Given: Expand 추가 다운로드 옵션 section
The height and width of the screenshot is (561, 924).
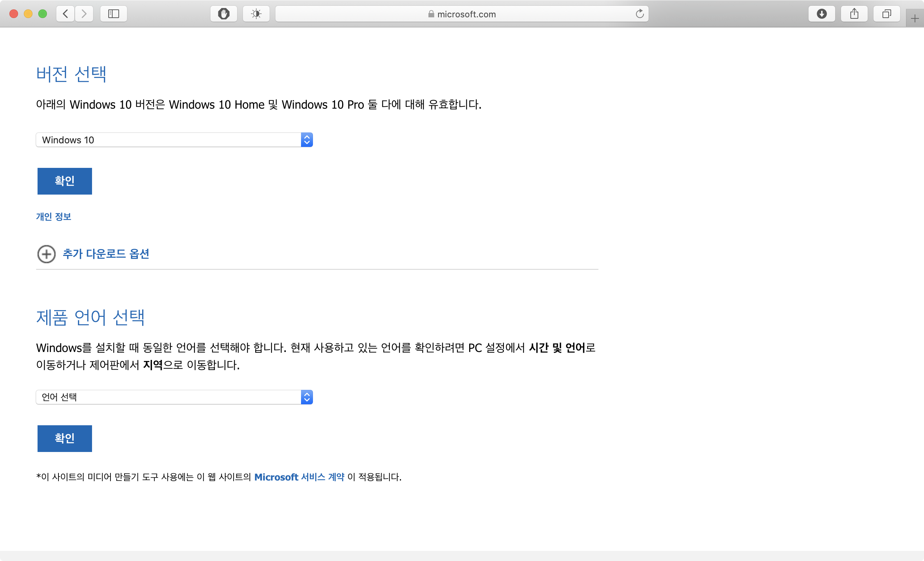Looking at the screenshot, I should coord(106,254).
